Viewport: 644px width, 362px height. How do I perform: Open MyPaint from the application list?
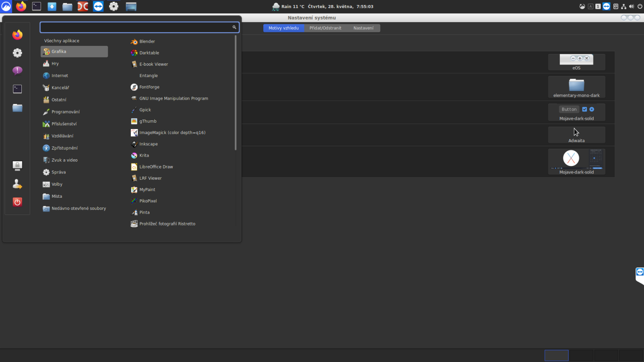(x=147, y=189)
